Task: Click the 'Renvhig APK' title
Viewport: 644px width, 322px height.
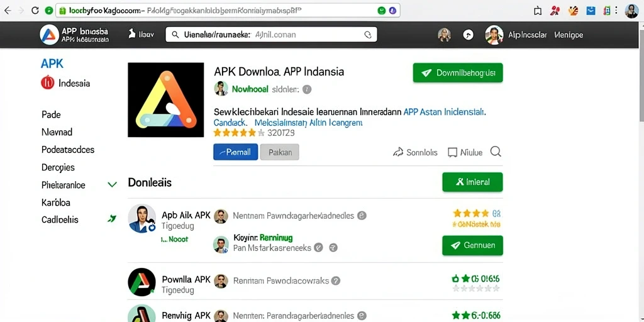Action: tap(186, 316)
